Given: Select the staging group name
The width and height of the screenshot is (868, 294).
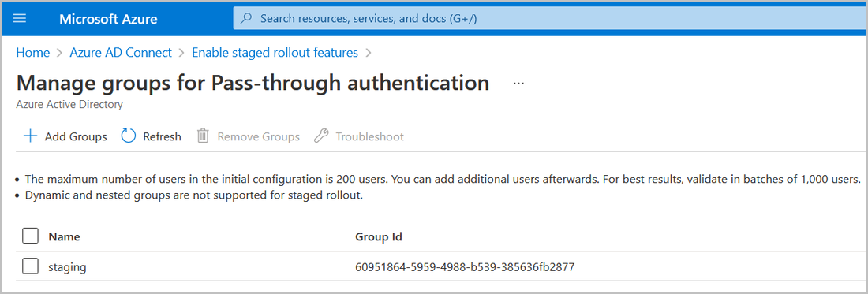Looking at the screenshot, I should coord(68,267).
